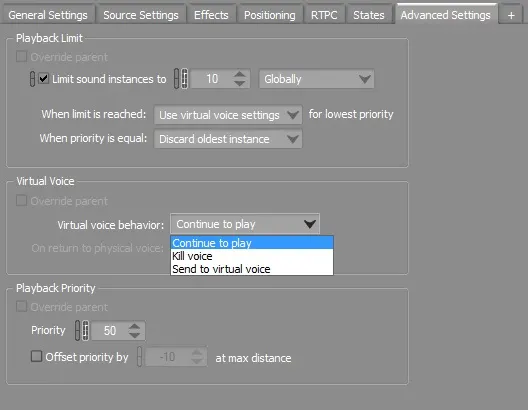Click the link indicator left of the instance limit value
This screenshot has height=410, width=528.
176,79
